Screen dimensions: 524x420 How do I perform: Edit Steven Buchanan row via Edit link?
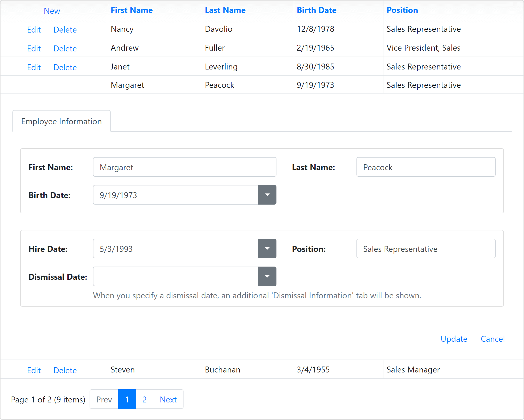(33, 370)
